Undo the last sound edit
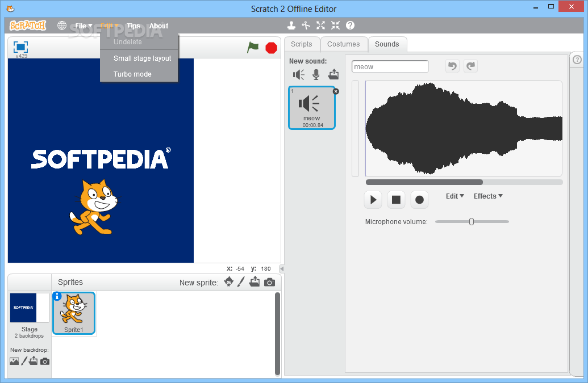The image size is (588, 383). coord(453,66)
